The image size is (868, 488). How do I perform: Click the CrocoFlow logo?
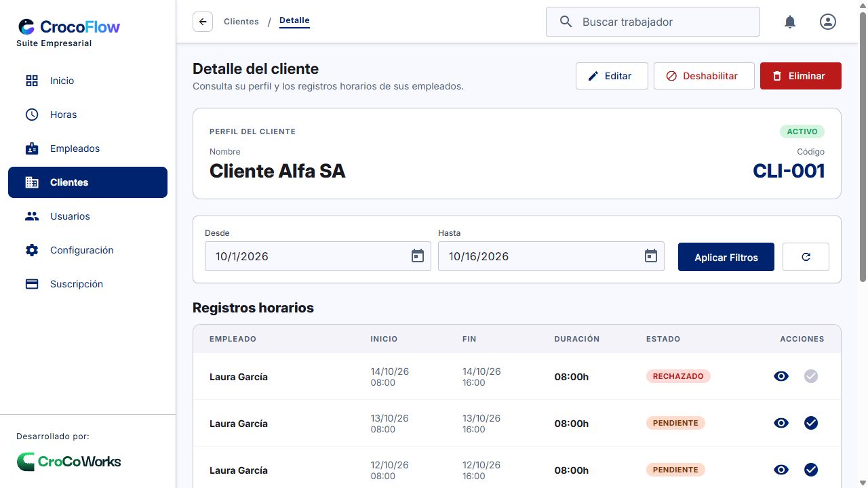point(69,27)
